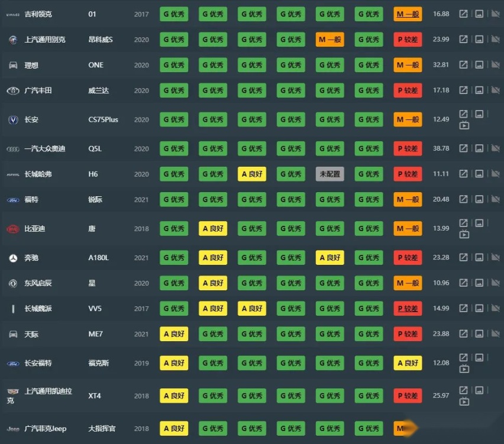View the image gallery icon for 广汽丰田 威兰达
Screen dimensions: 504x444
pos(479,90)
